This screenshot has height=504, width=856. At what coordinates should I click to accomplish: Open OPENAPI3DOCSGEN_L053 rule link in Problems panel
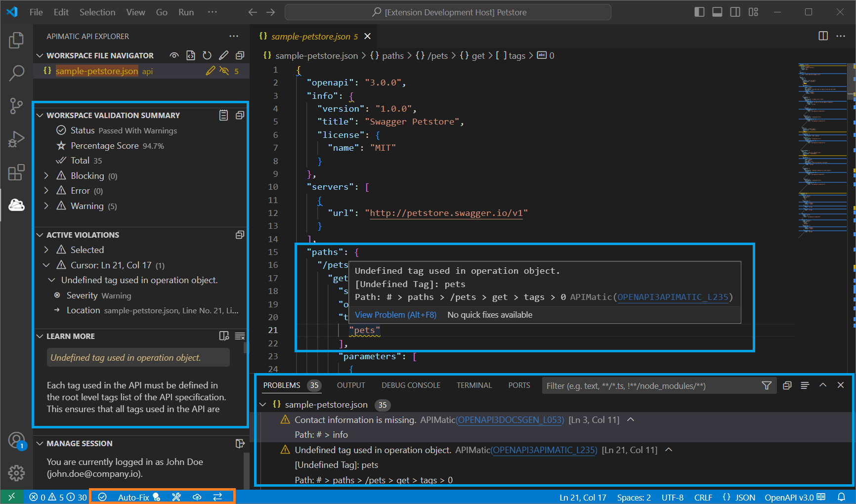[x=510, y=420]
